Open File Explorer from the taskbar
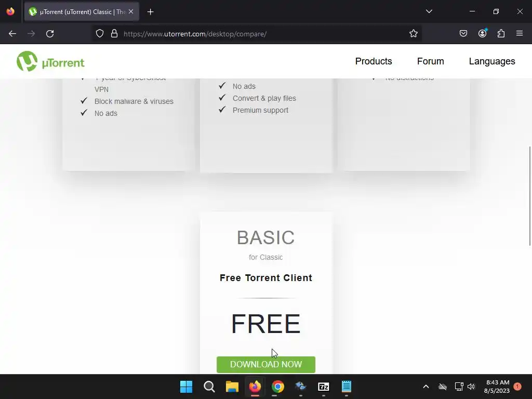Viewport: 532px width, 399px height. [232, 387]
